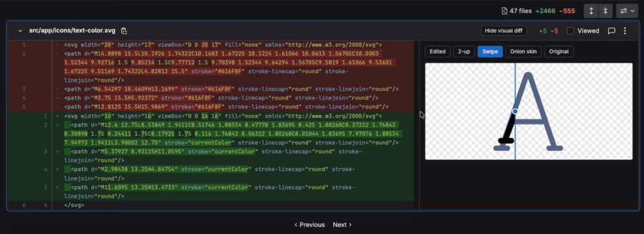Open the file's more options kebab menu

(625, 31)
